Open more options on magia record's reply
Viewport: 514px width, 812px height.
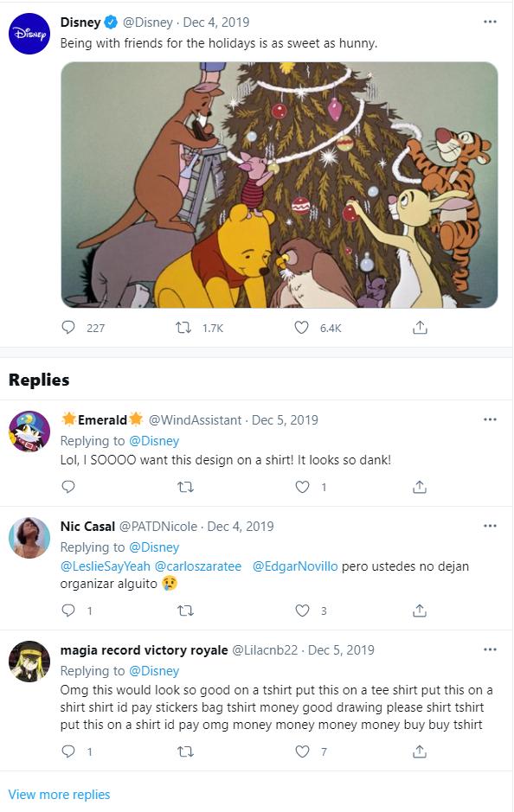pos(490,649)
